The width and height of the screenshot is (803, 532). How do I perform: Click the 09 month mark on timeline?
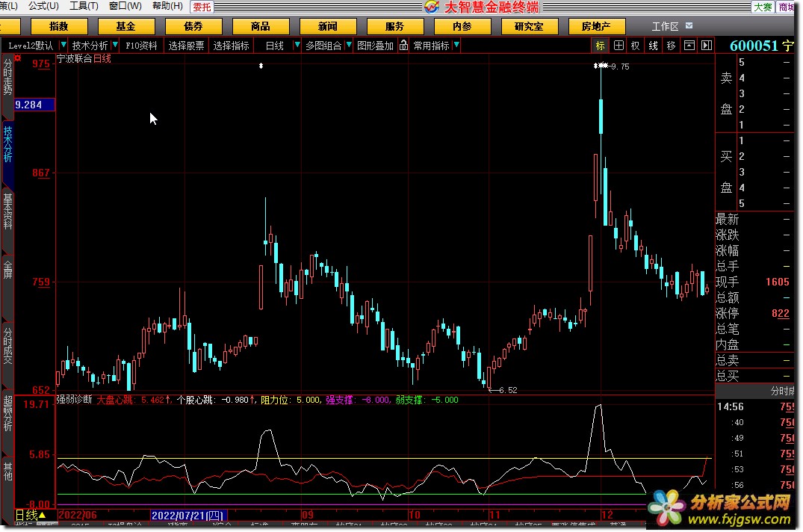click(307, 515)
